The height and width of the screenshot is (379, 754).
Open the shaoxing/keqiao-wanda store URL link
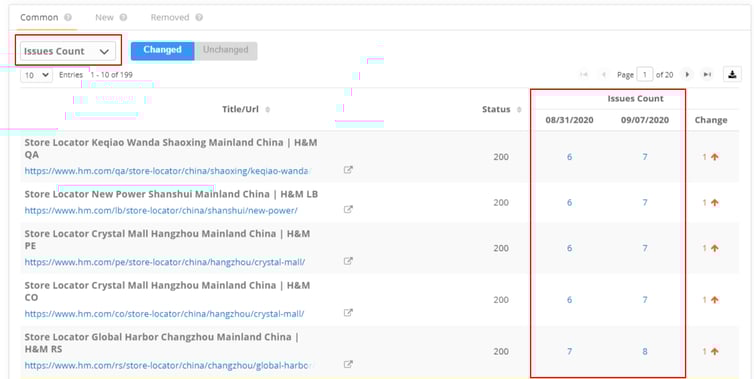point(166,171)
